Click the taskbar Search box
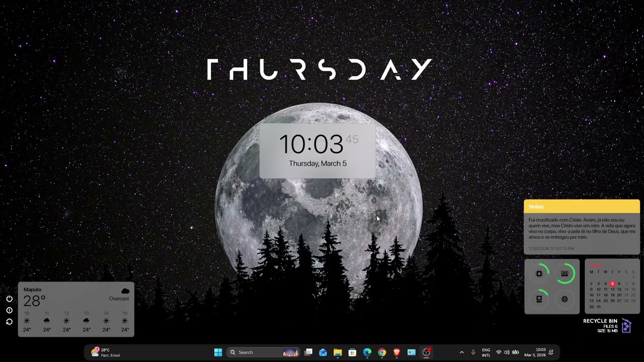 click(264, 352)
